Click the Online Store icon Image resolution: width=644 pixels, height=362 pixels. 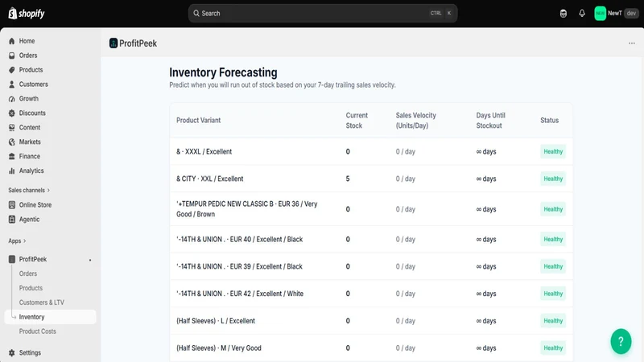click(x=12, y=205)
